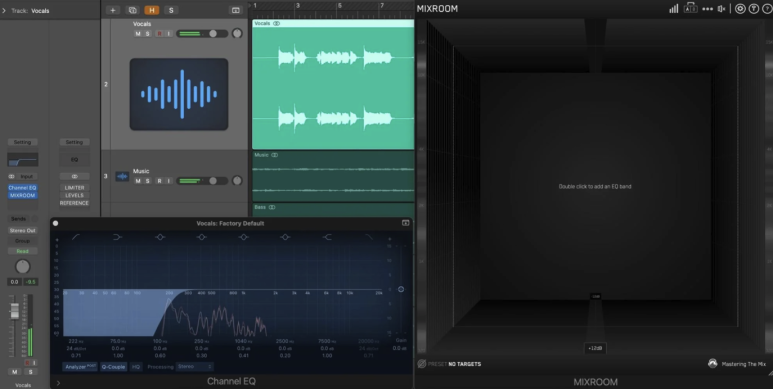Mute the Vocals track

tap(138, 34)
